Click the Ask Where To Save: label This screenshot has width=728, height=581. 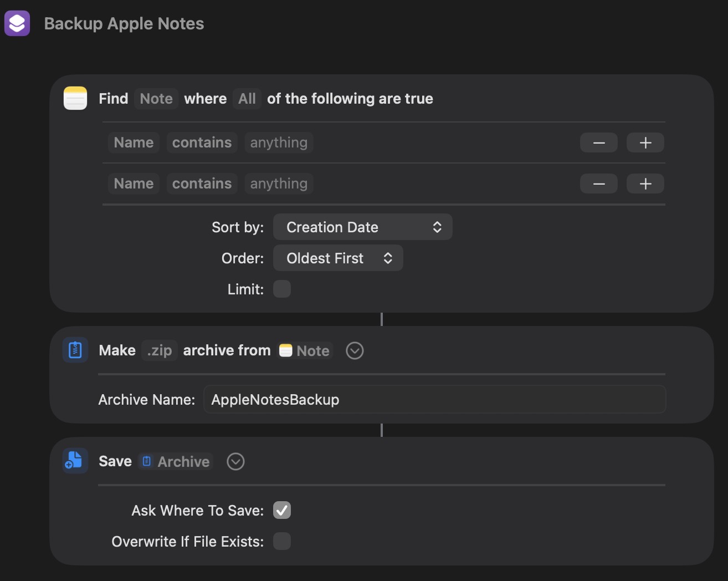[x=198, y=511]
